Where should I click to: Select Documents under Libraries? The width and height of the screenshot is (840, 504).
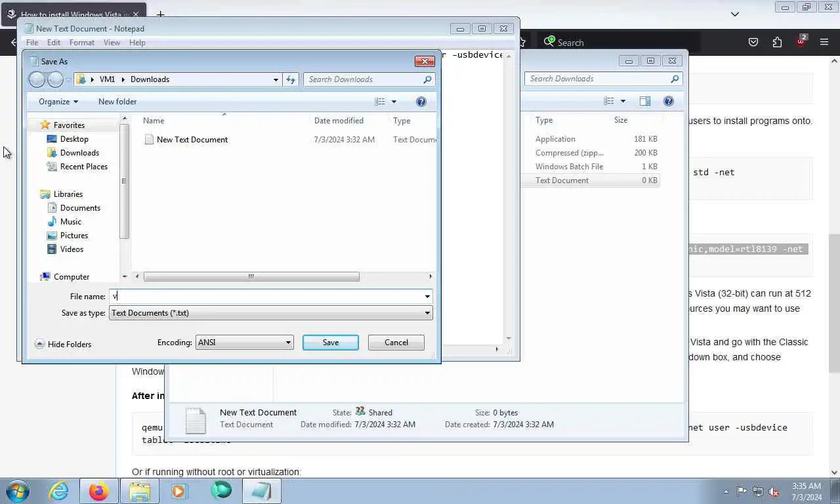tap(80, 208)
